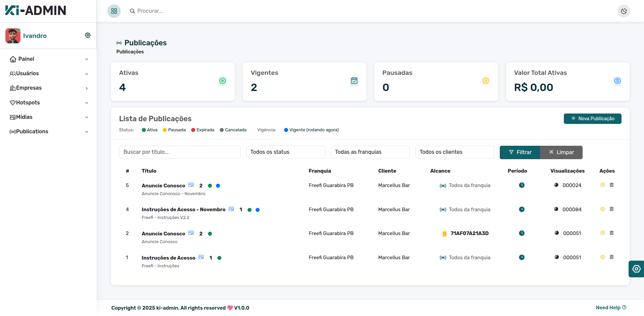
Task: Open the Todos os status dropdown
Action: (x=285, y=152)
